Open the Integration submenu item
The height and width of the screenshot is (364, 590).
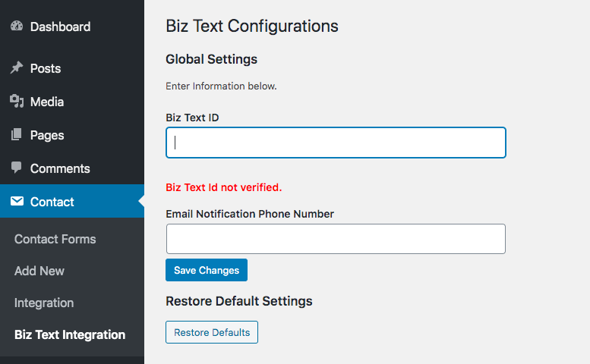(x=44, y=303)
